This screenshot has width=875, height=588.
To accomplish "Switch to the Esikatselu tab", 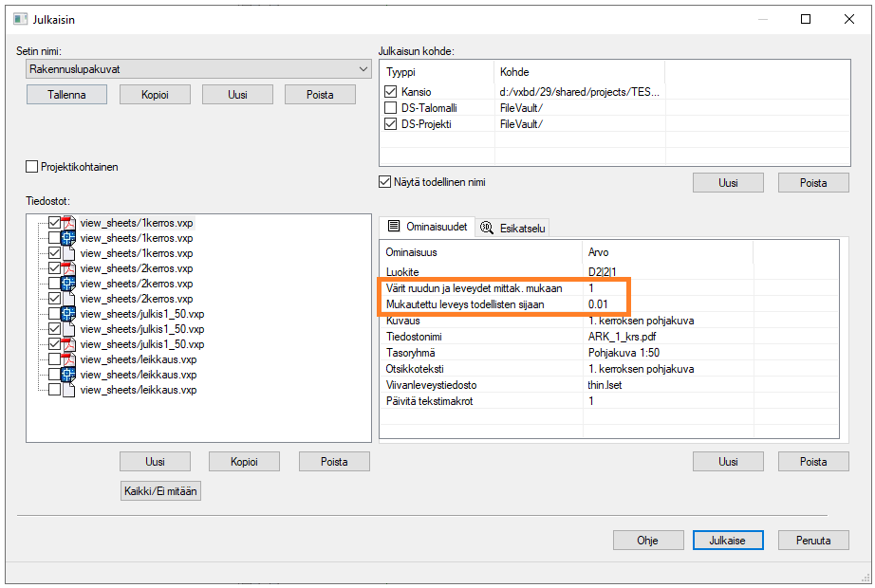I will pyautogui.click(x=513, y=228).
